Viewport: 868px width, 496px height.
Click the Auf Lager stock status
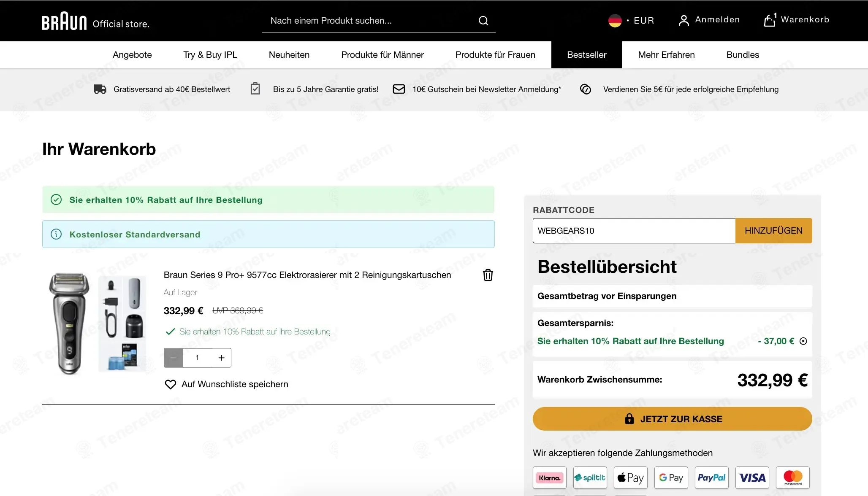tap(180, 292)
